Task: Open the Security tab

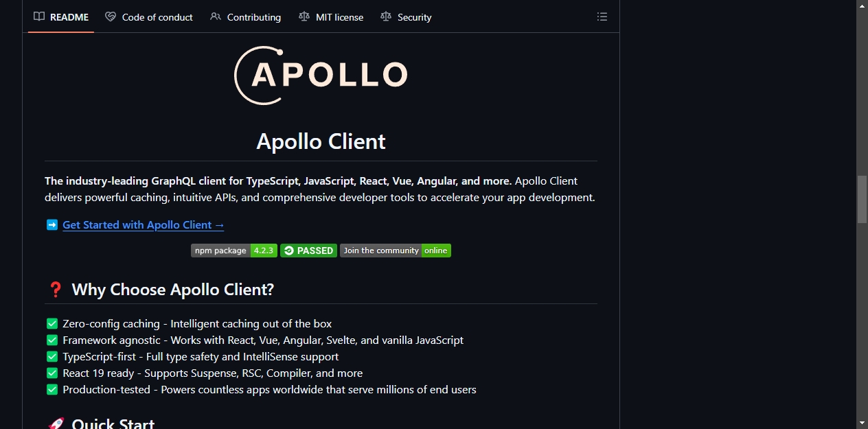Action: coord(406,17)
